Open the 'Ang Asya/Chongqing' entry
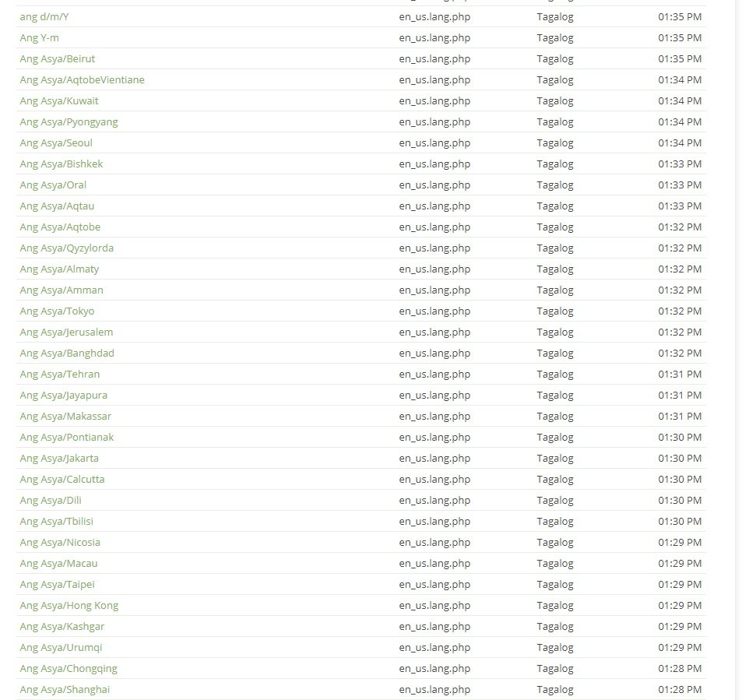749x700 pixels. (69, 668)
